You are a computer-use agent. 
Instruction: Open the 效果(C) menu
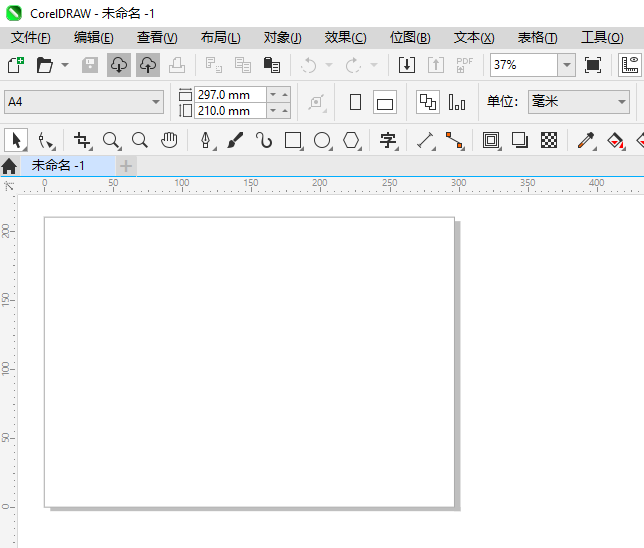click(x=345, y=38)
